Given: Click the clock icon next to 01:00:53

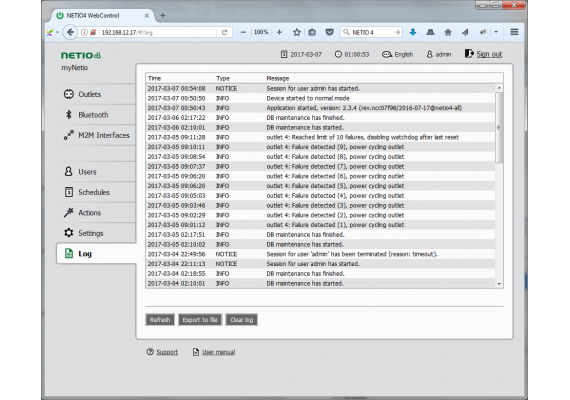Looking at the screenshot, I should click(338, 54).
